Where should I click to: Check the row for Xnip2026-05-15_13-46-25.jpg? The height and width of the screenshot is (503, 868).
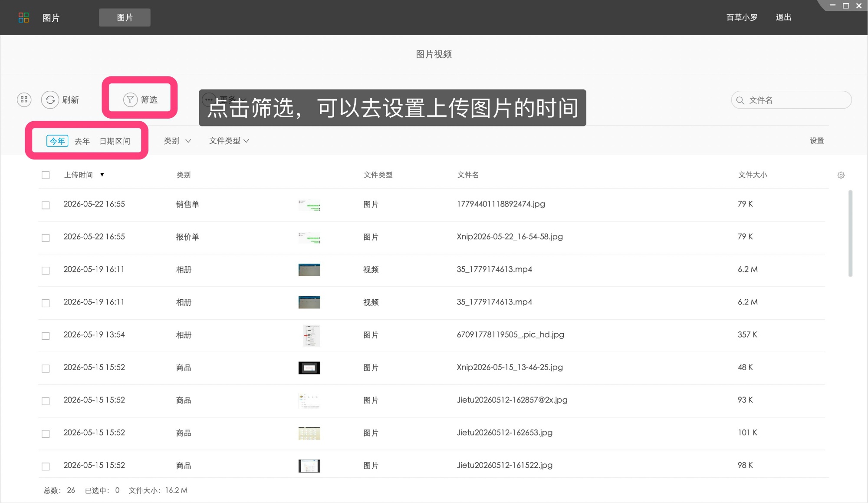pos(46,368)
